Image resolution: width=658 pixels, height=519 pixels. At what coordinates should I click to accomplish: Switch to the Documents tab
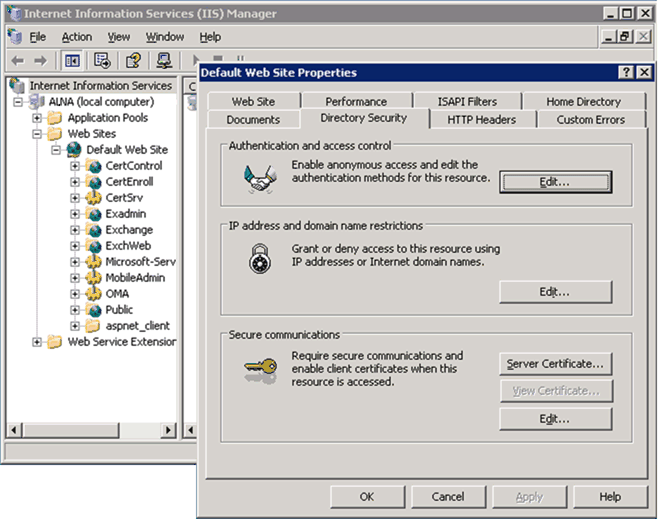point(253,120)
